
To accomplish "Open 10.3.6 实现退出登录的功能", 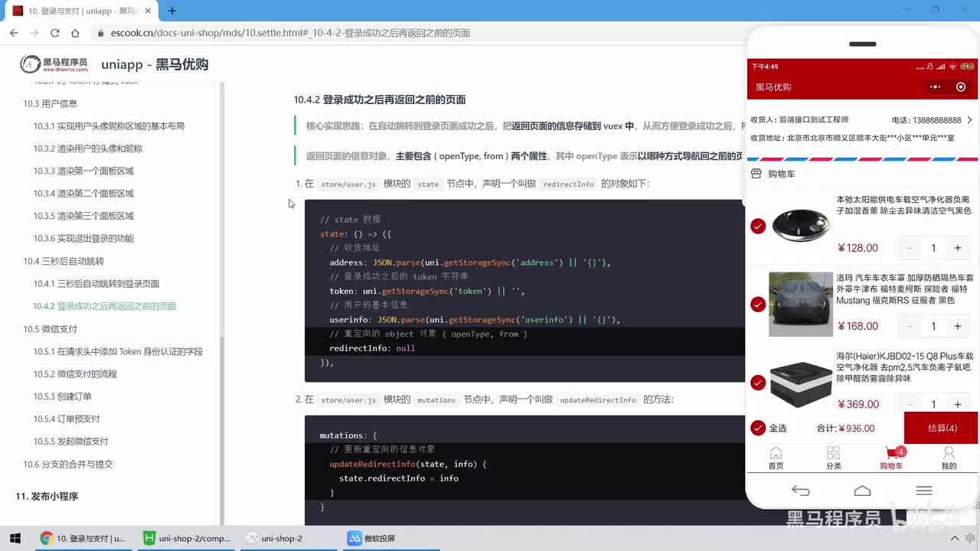I will (83, 238).
